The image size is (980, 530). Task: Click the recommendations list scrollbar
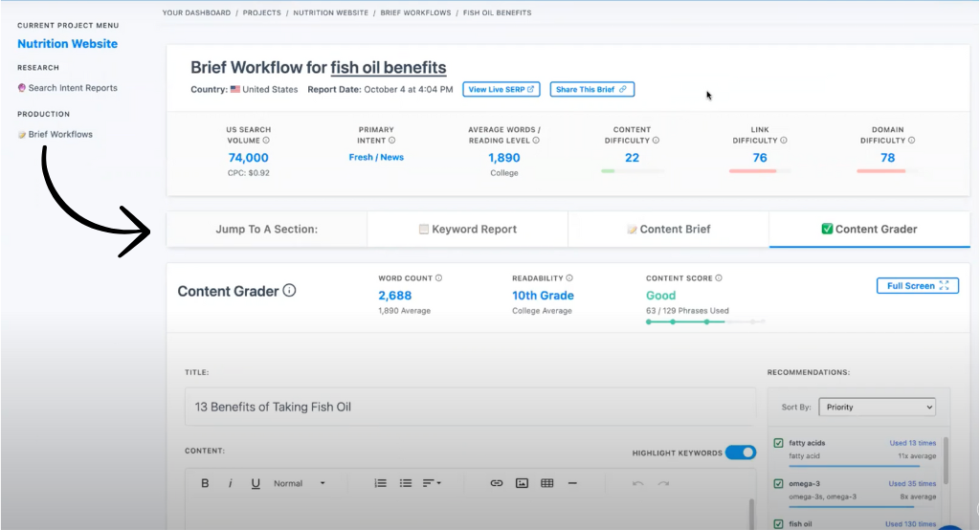tap(946, 460)
